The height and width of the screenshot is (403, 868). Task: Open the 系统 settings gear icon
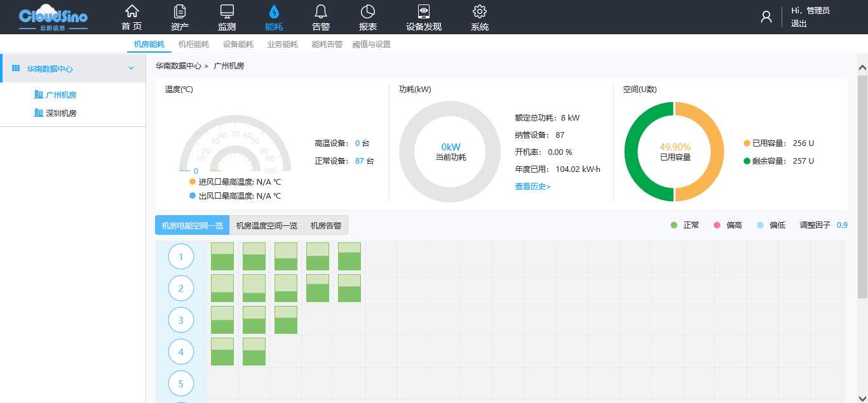[x=480, y=12]
